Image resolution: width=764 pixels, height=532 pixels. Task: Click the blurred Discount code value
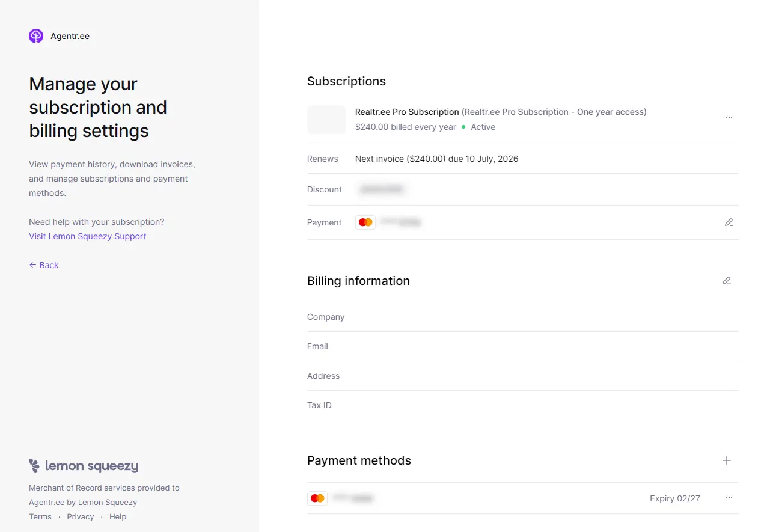(381, 189)
